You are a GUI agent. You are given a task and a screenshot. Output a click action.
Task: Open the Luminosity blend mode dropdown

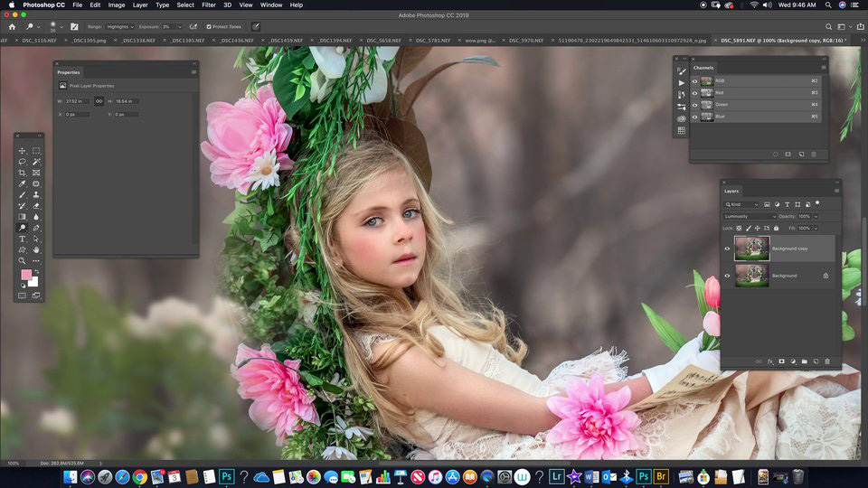point(750,216)
